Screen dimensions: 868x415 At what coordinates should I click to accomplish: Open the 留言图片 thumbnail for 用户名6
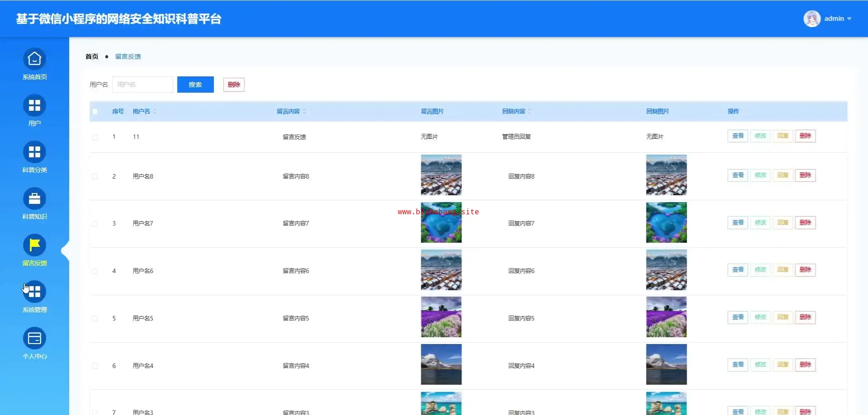pyautogui.click(x=441, y=270)
